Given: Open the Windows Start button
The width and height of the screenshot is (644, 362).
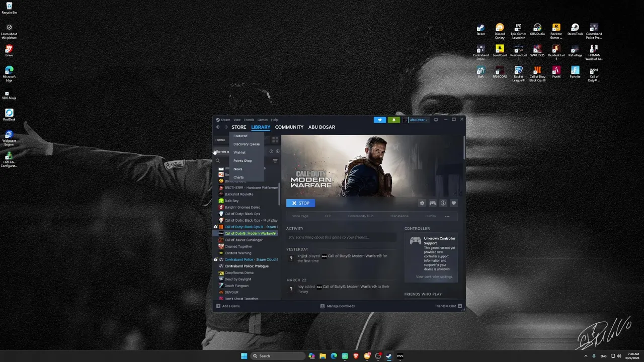Looking at the screenshot, I should click(244, 356).
